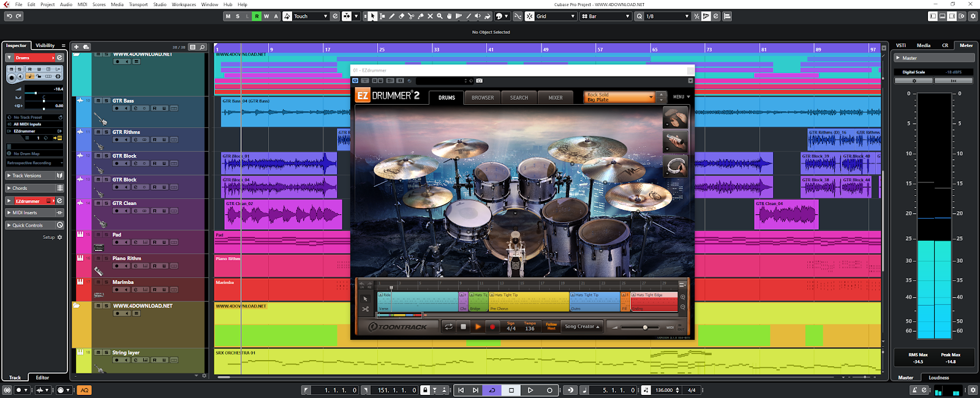This screenshot has height=398, width=980.
Task: Open the Song Creator panel in EZdrummer
Action: (x=582, y=326)
